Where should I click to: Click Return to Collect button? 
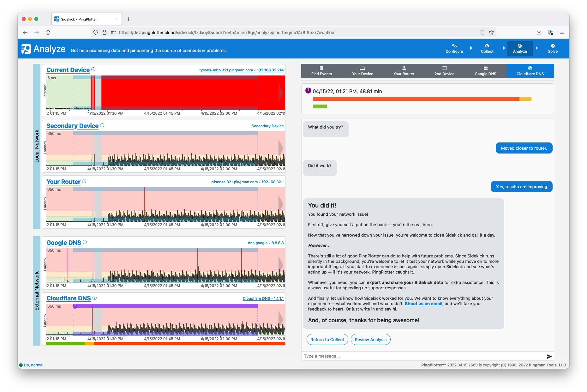(x=327, y=340)
